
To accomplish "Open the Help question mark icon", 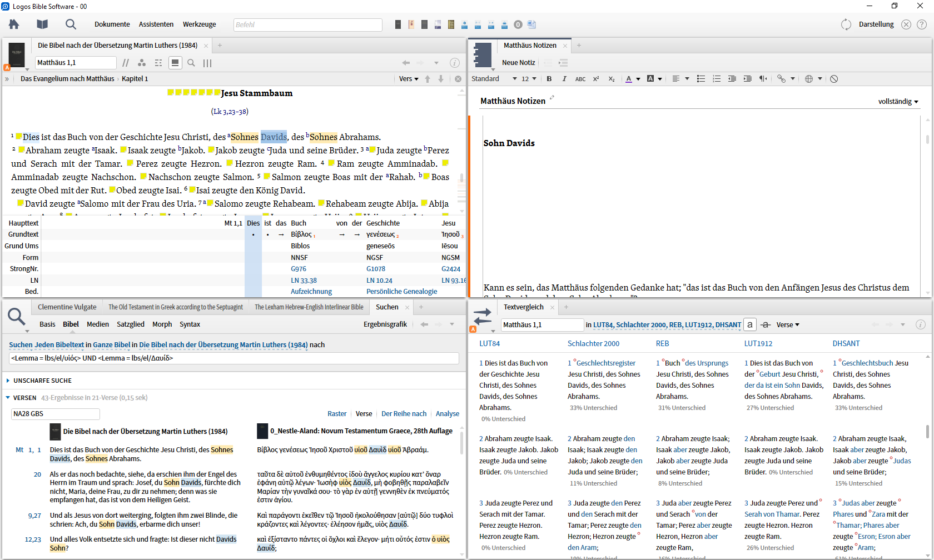I will click(x=922, y=24).
